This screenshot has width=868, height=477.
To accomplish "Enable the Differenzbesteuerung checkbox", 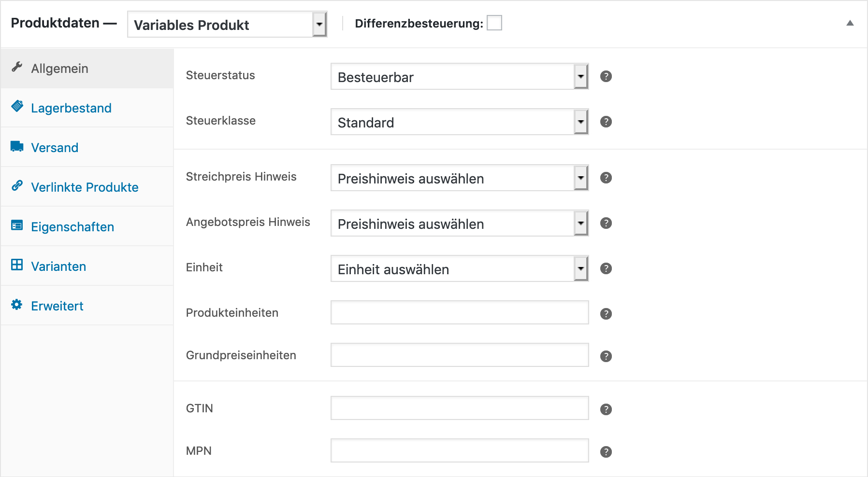I will pyautogui.click(x=494, y=23).
